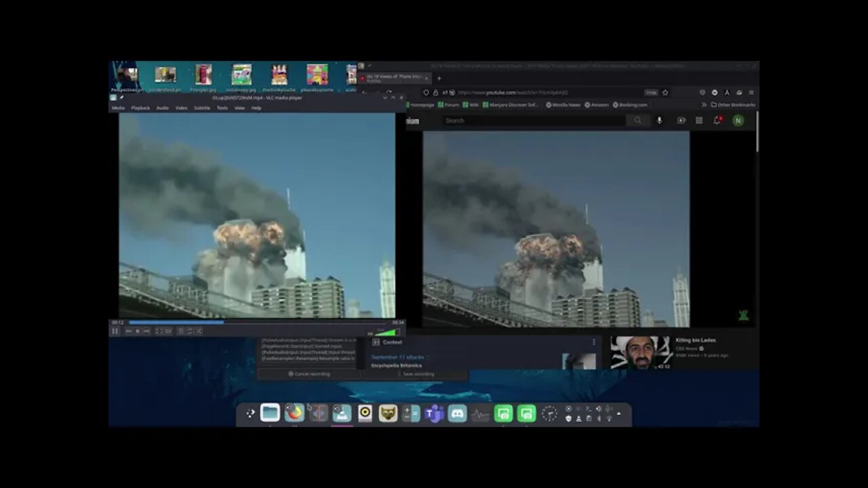
Task: Open Microsoft Teams from dock
Action: tap(434, 413)
